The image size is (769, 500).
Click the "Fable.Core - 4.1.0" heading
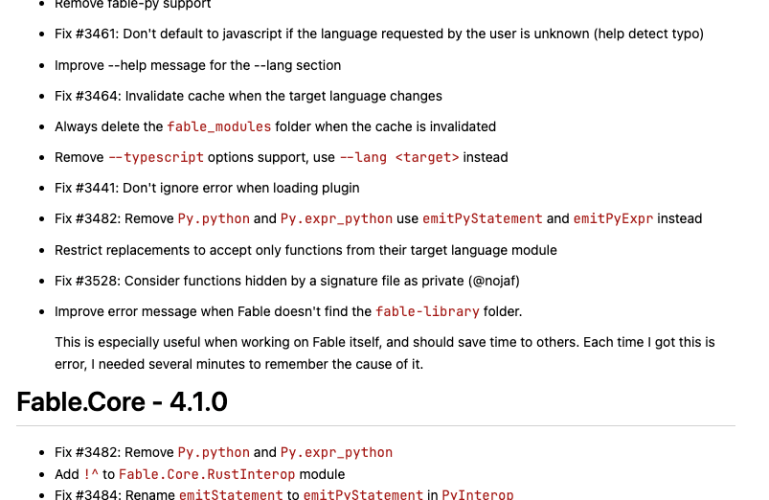click(122, 402)
